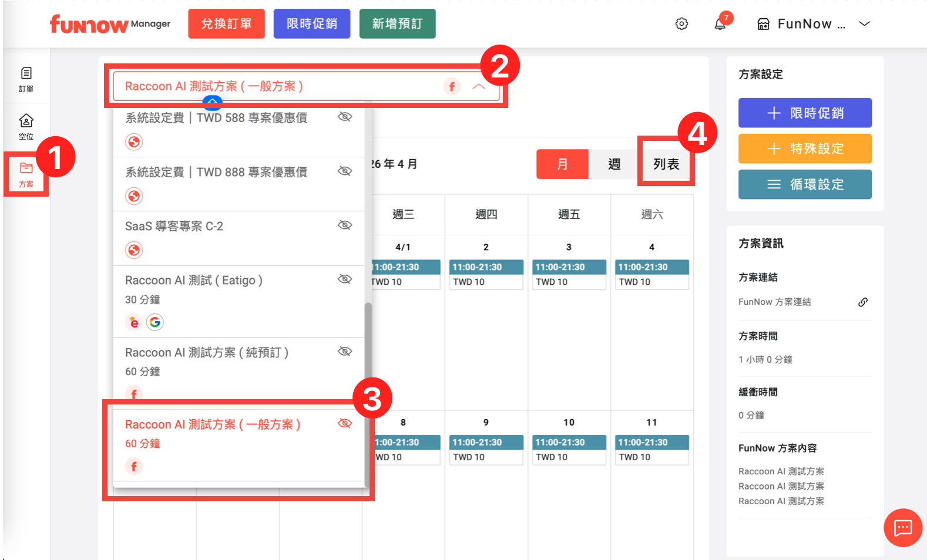Open the 方案 plans sidebar icon
The height and width of the screenshot is (560, 927).
(26, 174)
